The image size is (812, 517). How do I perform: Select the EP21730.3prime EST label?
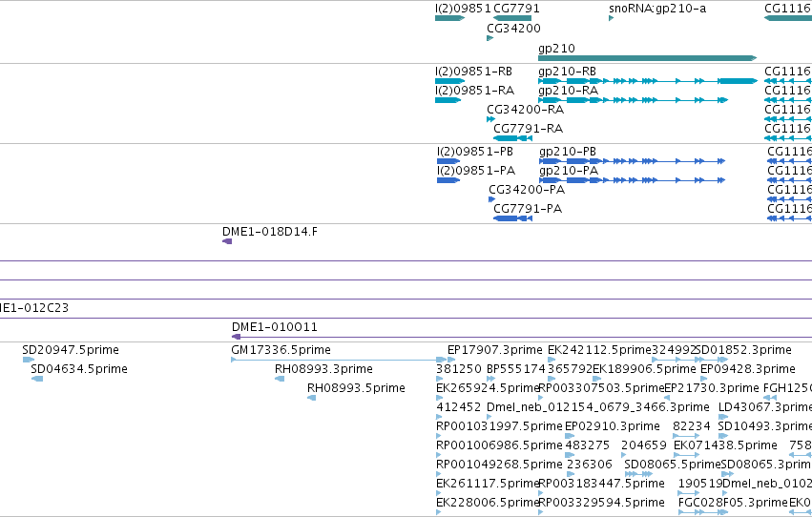pyautogui.click(x=712, y=388)
